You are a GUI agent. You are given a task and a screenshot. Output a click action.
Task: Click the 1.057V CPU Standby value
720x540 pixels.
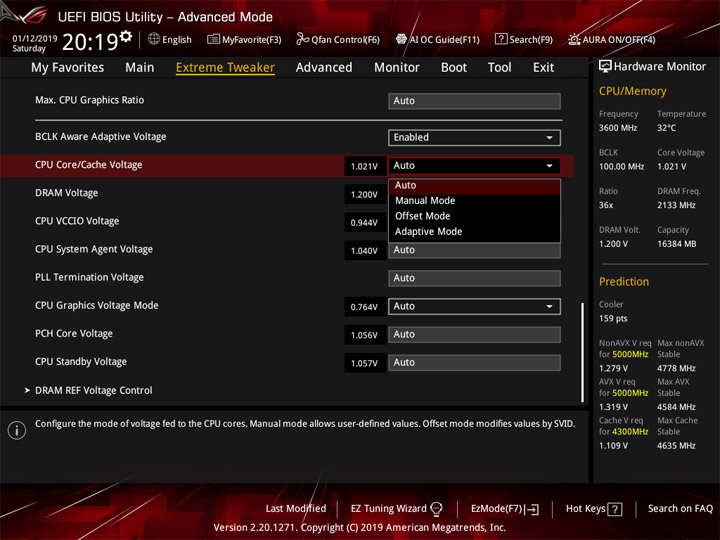(365, 363)
